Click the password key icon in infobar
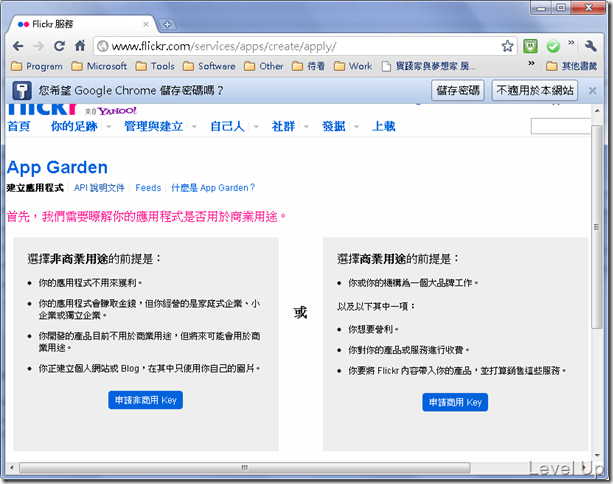The image size is (613, 484). (22, 91)
